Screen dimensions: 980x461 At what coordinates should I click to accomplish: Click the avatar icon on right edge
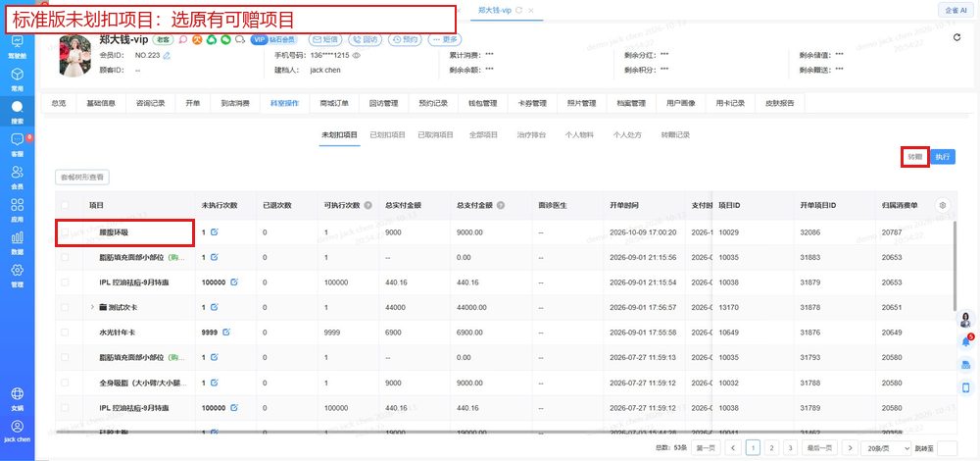tap(966, 320)
